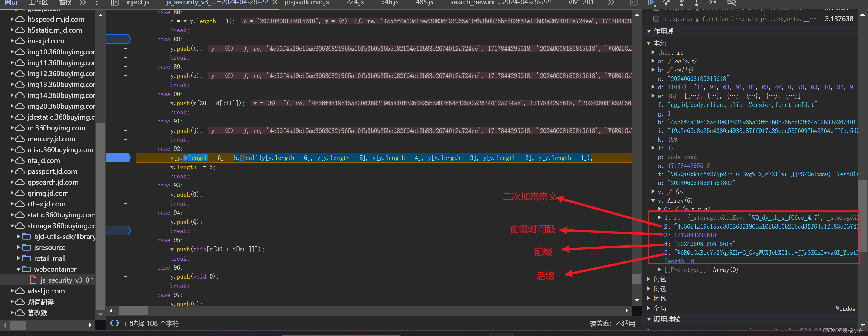Open the sources panel three-dot menu
This screenshot has height=336, width=868.
[97, 3]
